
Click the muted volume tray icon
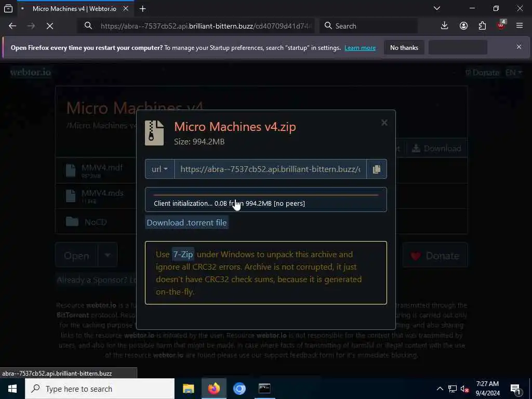click(x=465, y=389)
